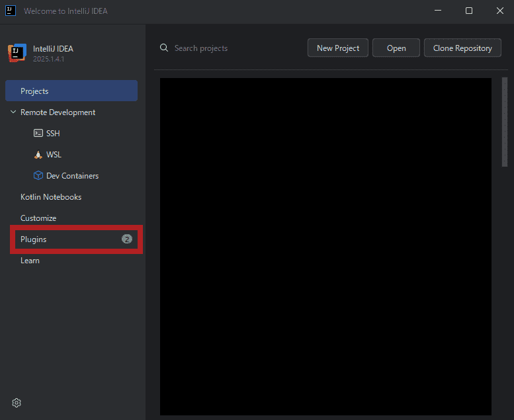Open Kotlin Notebooks in the sidebar
514x420 pixels.
pyautogui.click(x=51, y=197)
